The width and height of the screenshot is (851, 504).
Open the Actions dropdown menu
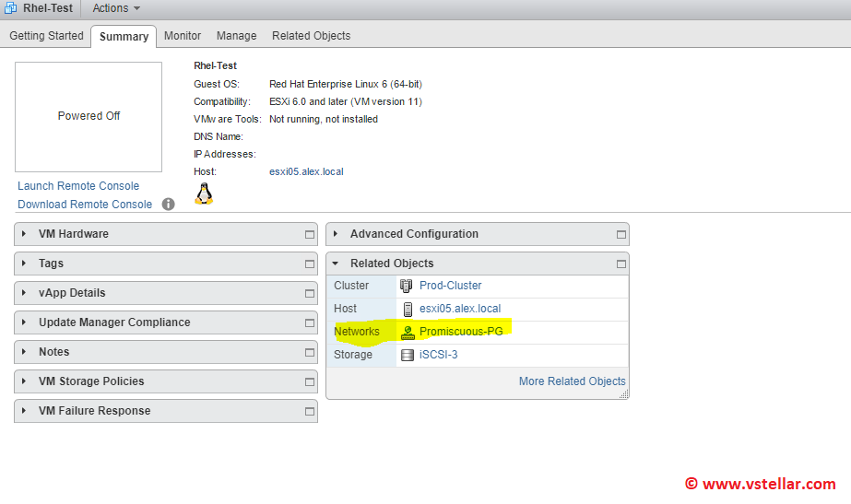coord(116,8)
